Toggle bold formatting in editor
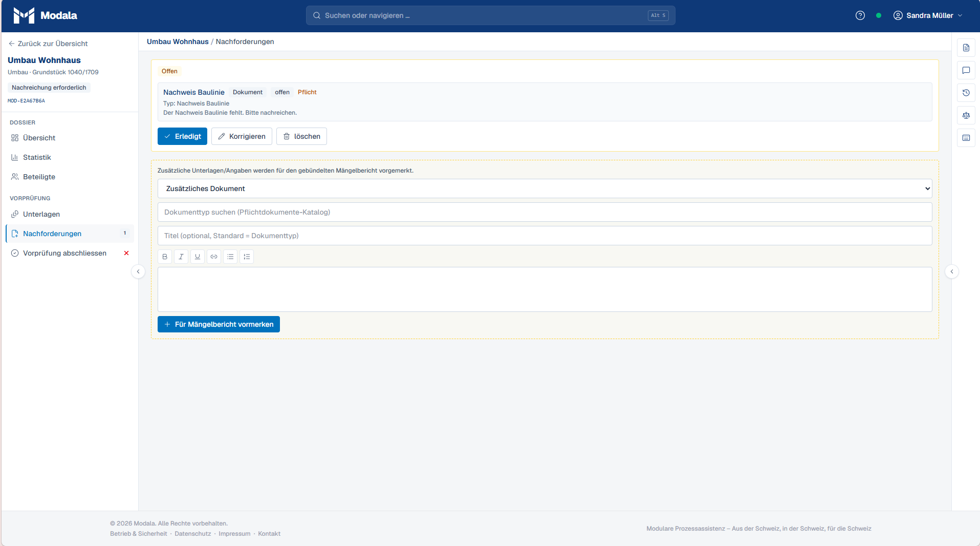Screen dimensions: 980x546 [x=165, y=257]
